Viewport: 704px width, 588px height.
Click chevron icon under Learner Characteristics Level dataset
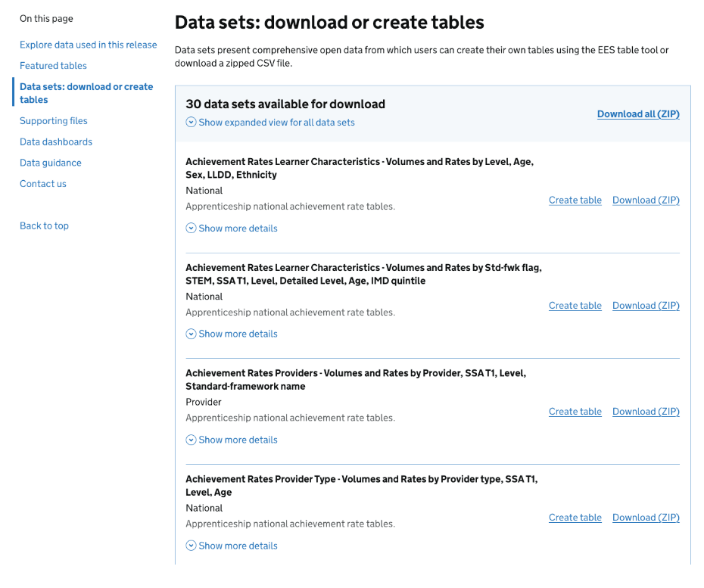(191, 228)
